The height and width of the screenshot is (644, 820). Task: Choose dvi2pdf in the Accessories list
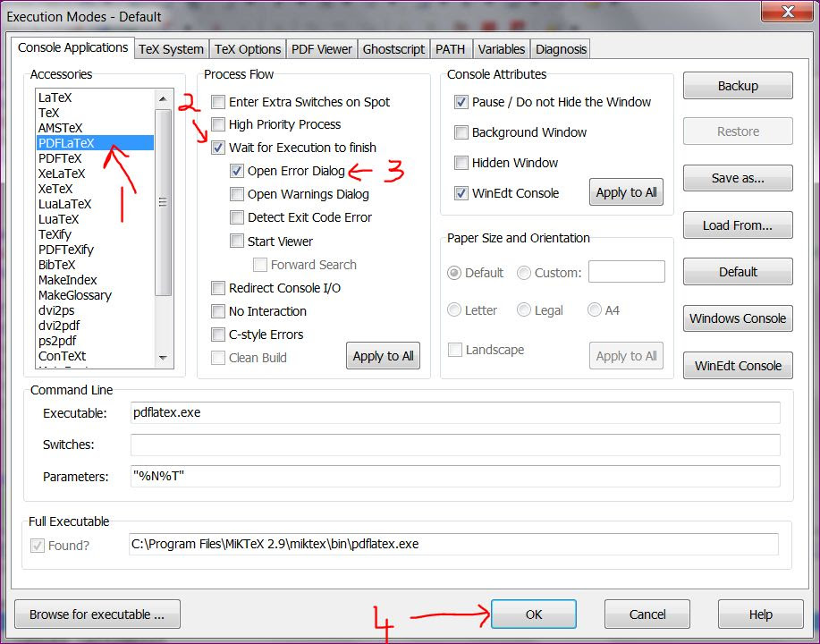95,326
